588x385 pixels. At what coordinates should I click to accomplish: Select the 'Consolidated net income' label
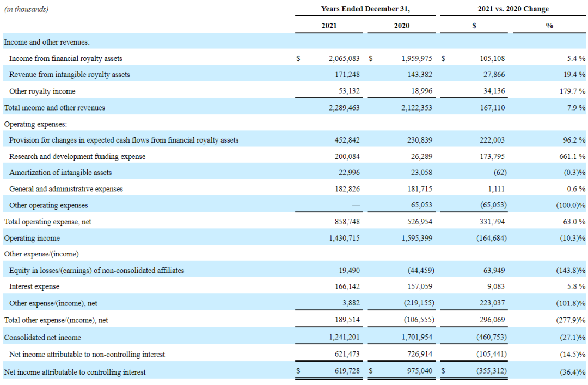42,338
